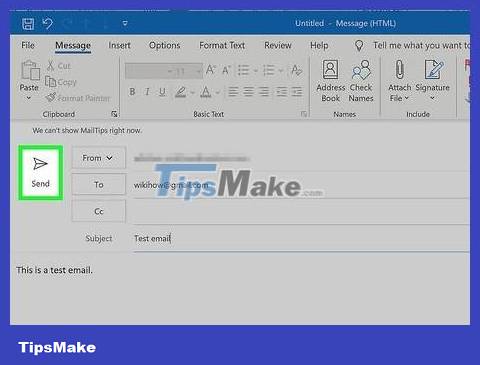The image size is (480, 365).
Task: Switch to the Message ribbon tab
Action: [x=73, y=46]
